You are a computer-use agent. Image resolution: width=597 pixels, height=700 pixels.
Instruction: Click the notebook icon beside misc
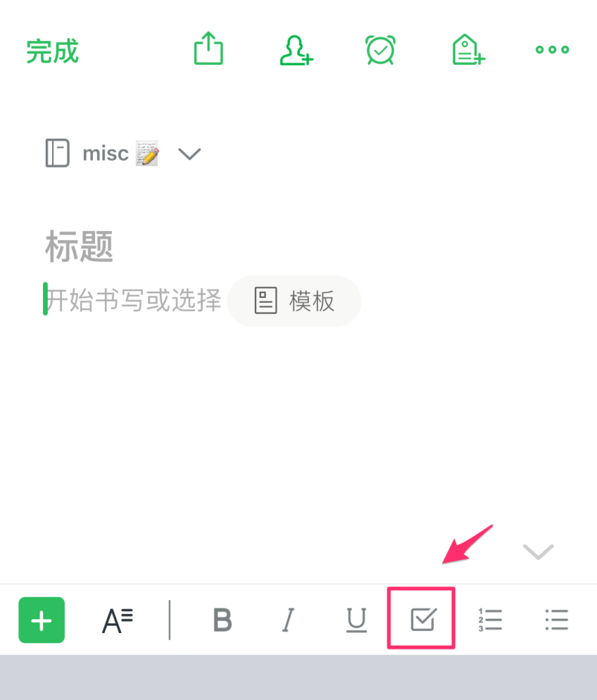57,153
